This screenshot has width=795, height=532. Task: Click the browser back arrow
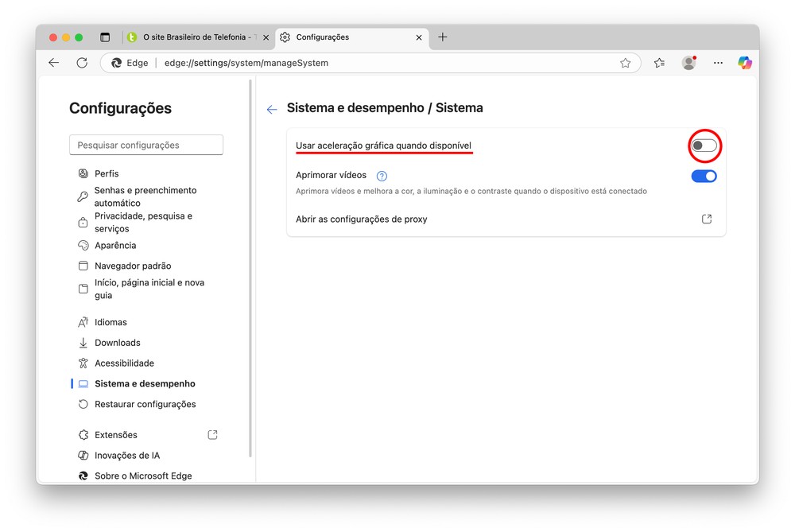(x=54, y=63)
